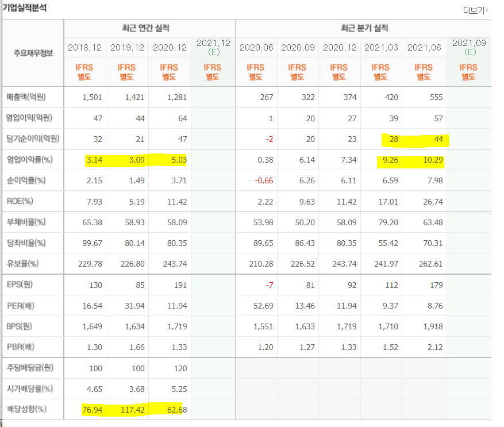Select PER value 52.69

point(263,306)
